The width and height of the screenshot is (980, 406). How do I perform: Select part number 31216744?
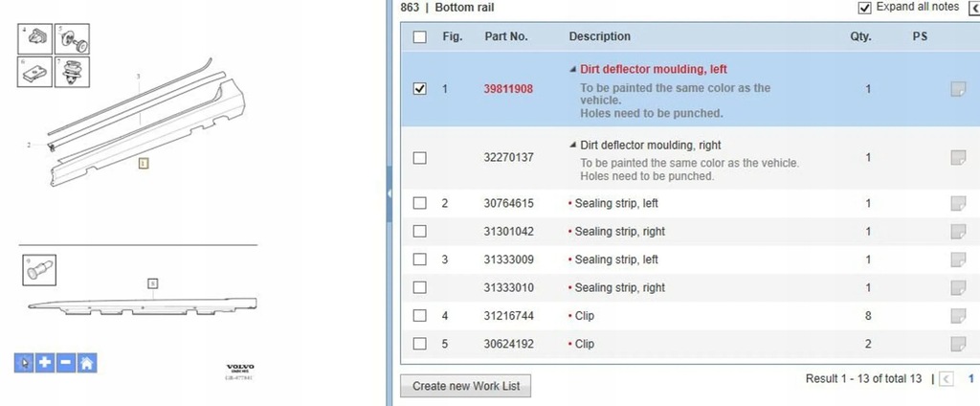click(509, 316)
